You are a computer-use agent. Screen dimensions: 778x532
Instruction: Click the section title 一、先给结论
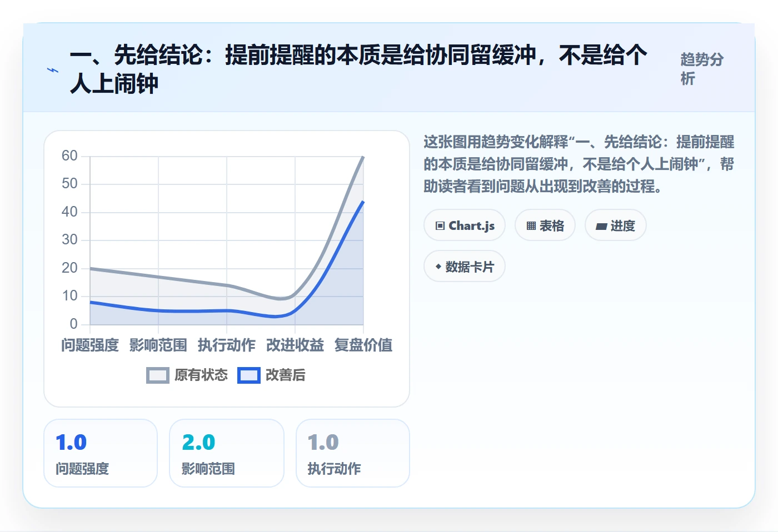(x=358, y=69)
